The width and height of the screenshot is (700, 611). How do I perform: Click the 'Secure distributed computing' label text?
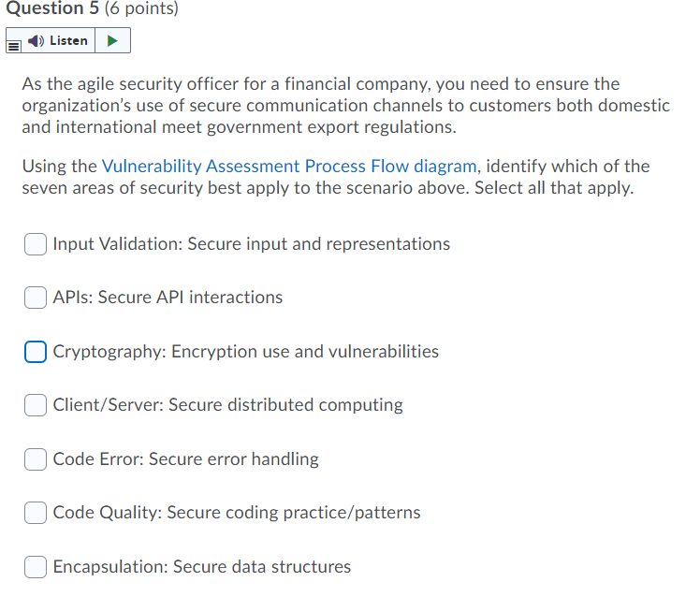coord(285,405)
